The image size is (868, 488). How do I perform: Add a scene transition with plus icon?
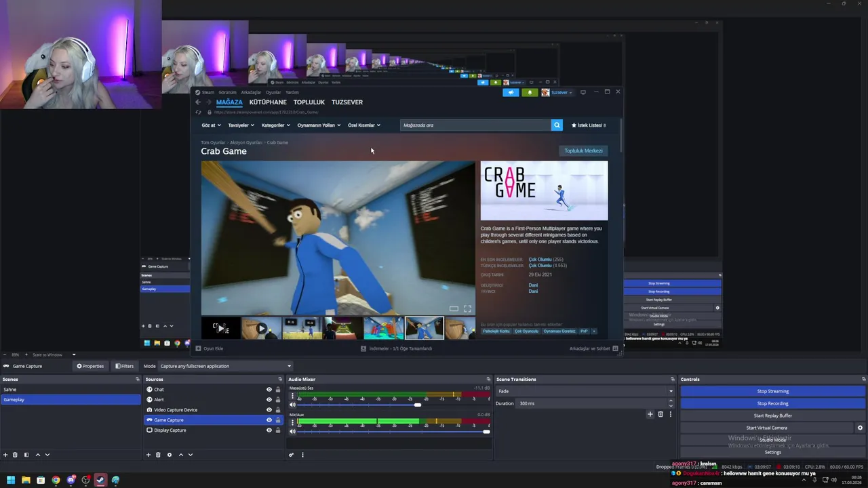tap(650, 414)
